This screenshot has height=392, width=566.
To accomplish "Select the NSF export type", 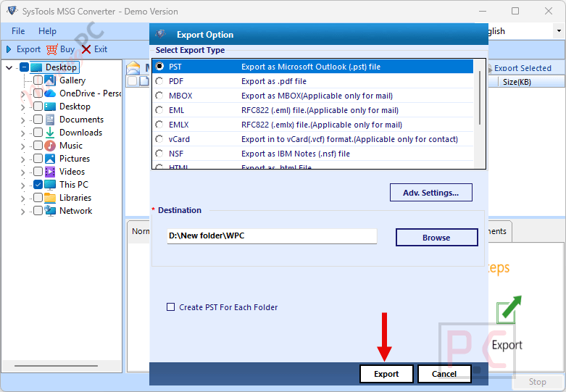I will coord(159,154).
